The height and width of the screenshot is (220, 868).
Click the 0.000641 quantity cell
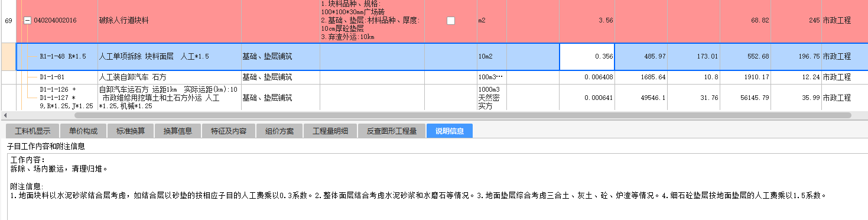click(587, 98)
